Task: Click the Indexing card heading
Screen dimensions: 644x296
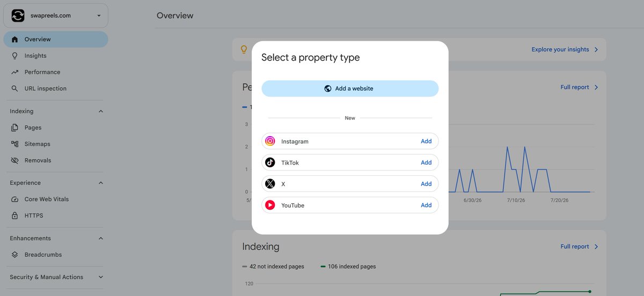Action: pyautogui.click(x=261, y=247)
